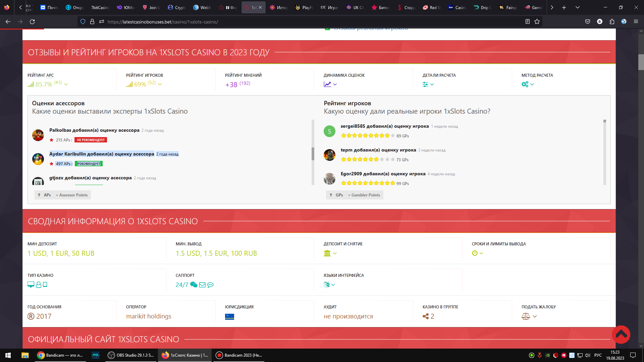Click the chart icon under Динамика оценок
The width and height of the screenshot is (644, 362).
(327, 84)
